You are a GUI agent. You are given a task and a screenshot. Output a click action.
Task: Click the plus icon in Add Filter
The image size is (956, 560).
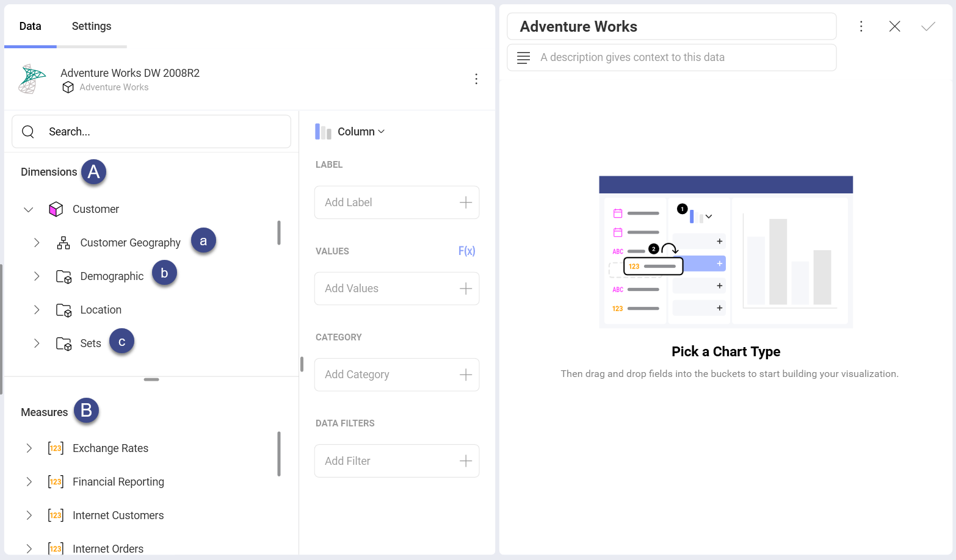[466, 461]
